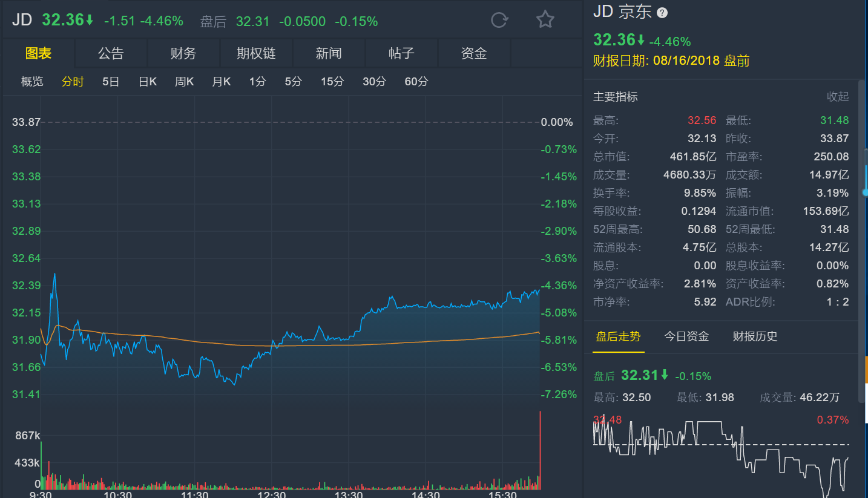Screen dimensions: 868x498
Task: Click the after-hours mini trend chart
Action: (x=721, y=457)
